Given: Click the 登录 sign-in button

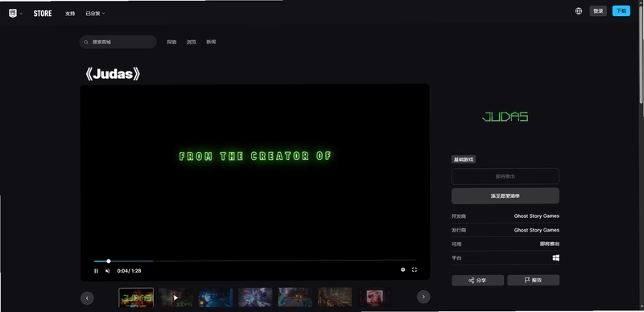Looking at the screenshot, I should coord(598,11).
